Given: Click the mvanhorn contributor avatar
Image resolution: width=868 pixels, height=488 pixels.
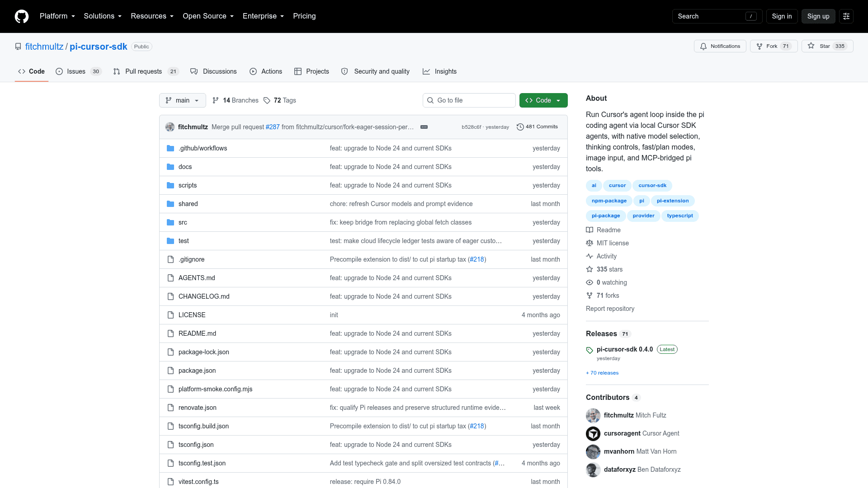Looking at the screenshot, I should (593, 452).
